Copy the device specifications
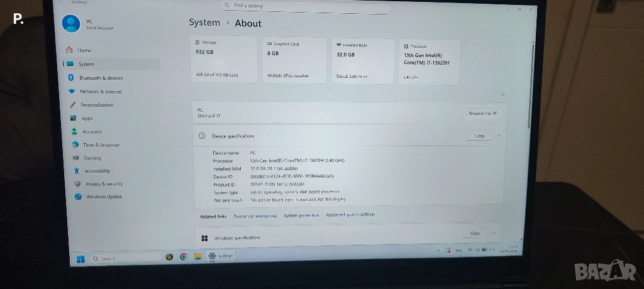 479,136
